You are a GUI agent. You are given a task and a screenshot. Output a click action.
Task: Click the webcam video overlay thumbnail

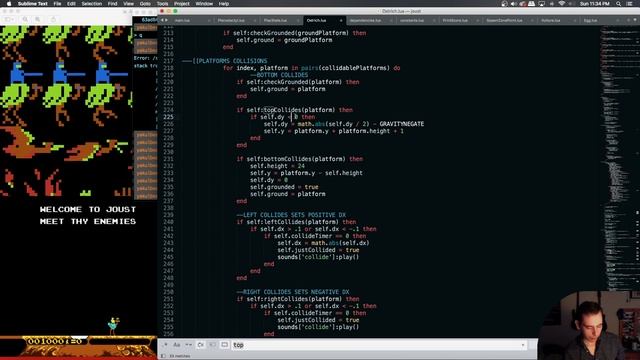[x=589, y=326]
